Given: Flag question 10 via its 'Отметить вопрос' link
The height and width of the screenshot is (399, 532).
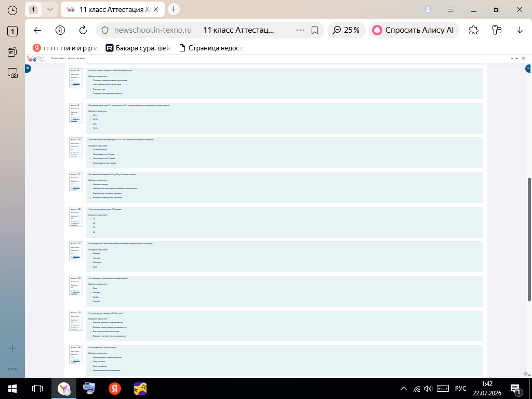Looking at the screenshot, I should (x=76, y=153).
